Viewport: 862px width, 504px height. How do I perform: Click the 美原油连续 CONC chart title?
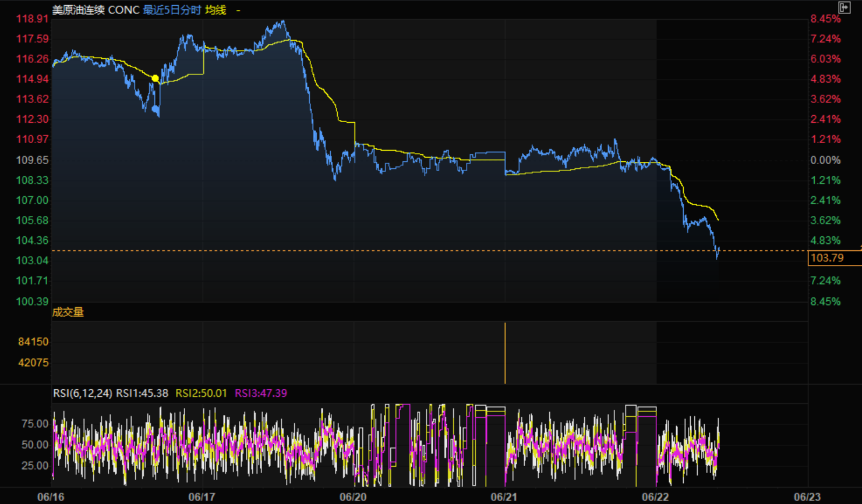(96, 10)
